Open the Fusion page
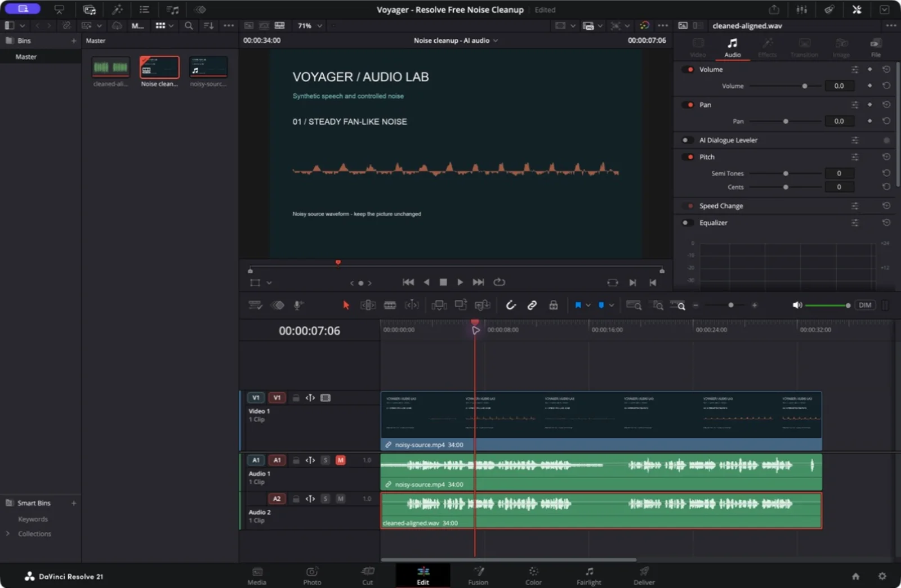The width and height of the screenshot is (901, 588). click(478, 576)
